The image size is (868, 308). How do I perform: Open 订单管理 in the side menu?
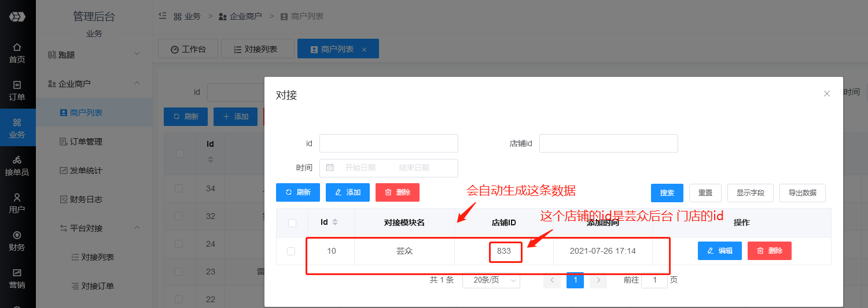coord(94,142)
